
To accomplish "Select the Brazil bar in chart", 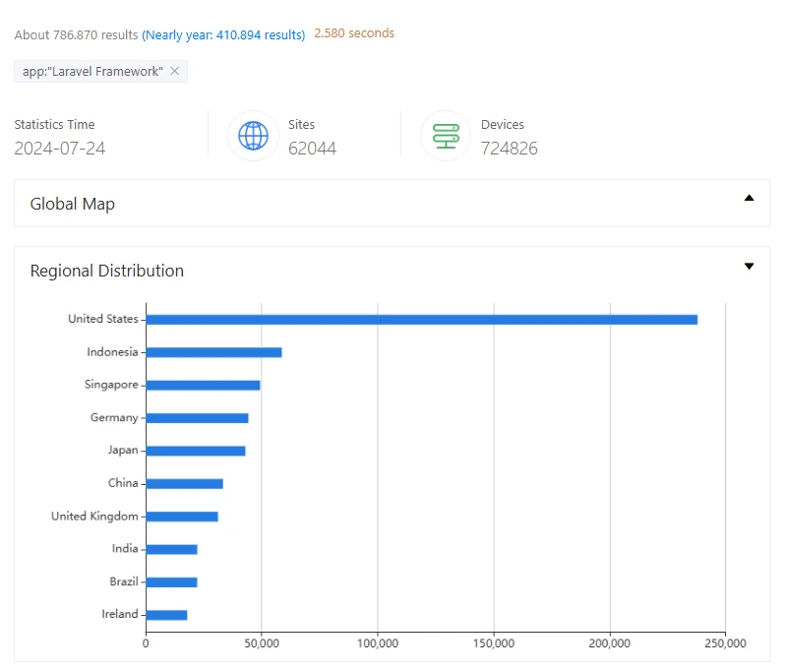I will pos(171,581).
